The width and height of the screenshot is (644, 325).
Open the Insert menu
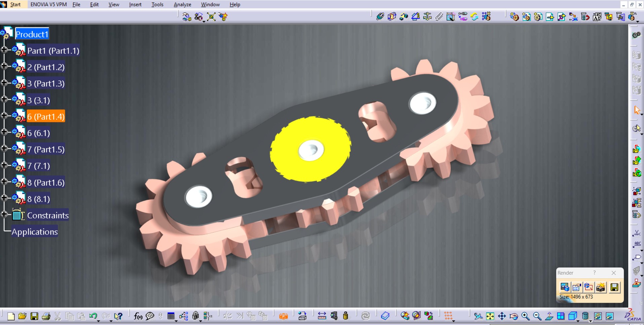[135, 4]
